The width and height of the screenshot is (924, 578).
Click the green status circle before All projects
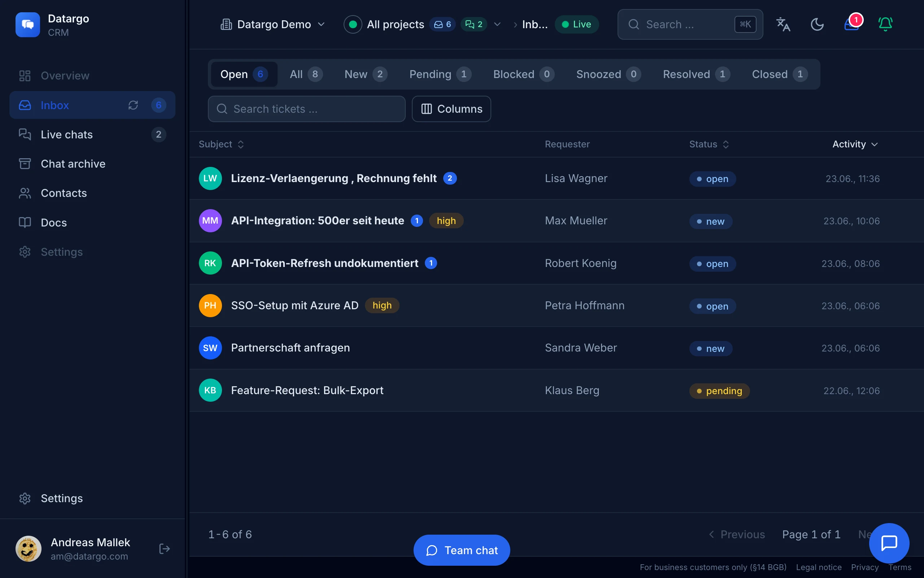click(x=353, y=25)
